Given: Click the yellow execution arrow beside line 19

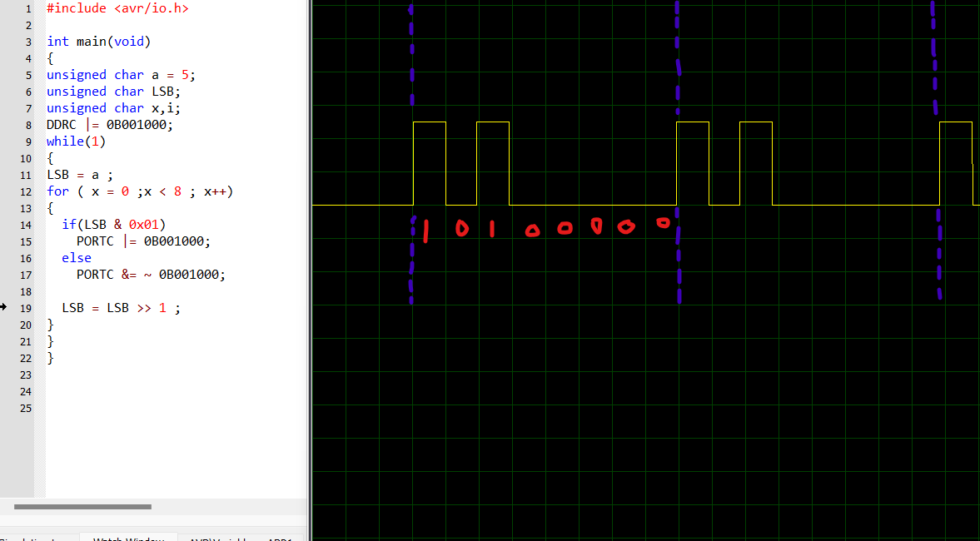Looking at the screenshot, I should click(3, 307).
